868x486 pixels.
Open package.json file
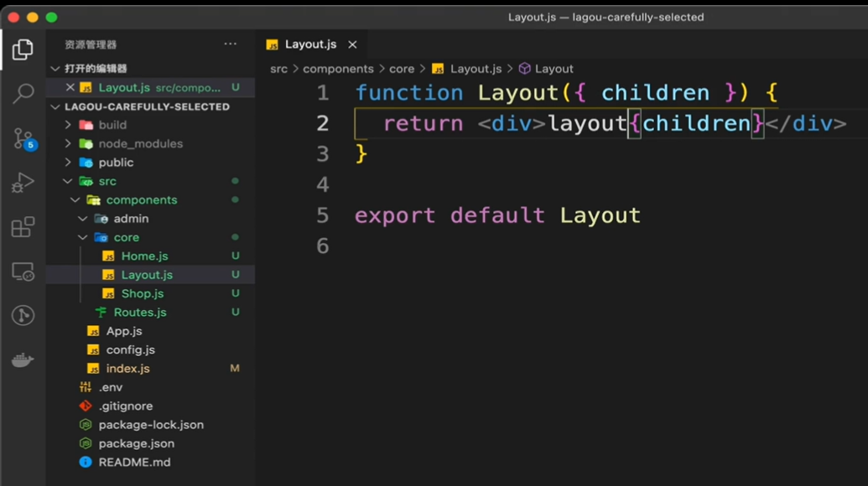[x=136, y=443]
